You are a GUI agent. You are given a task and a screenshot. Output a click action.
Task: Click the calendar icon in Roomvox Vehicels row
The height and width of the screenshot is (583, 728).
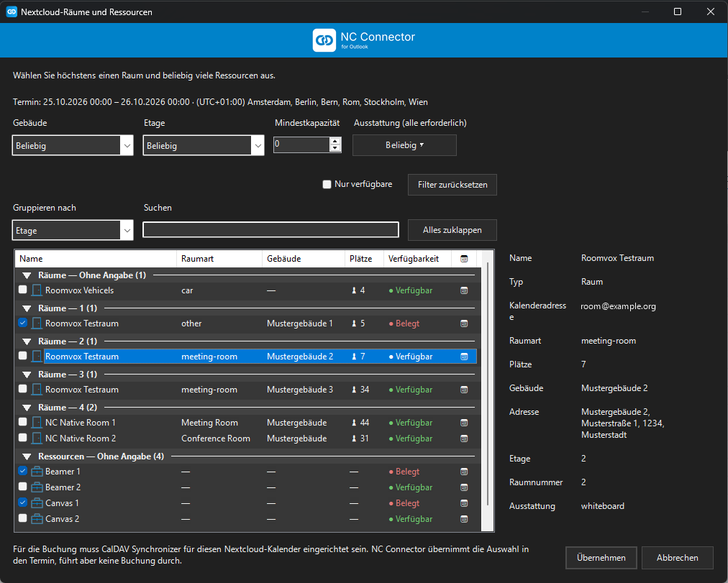(464, 291)
